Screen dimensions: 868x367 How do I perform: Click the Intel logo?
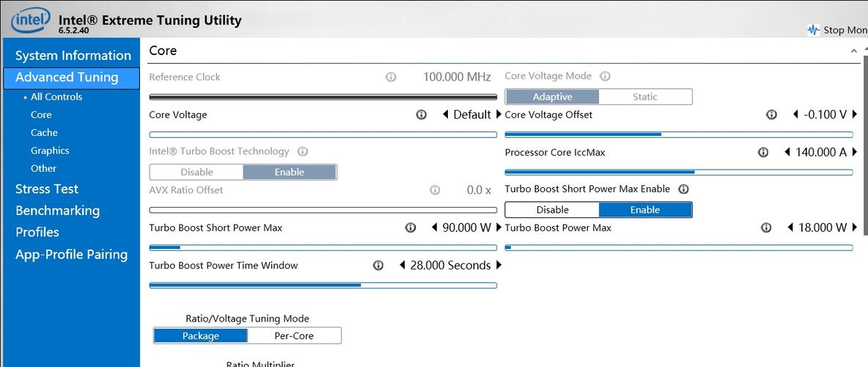click(31, 21)
